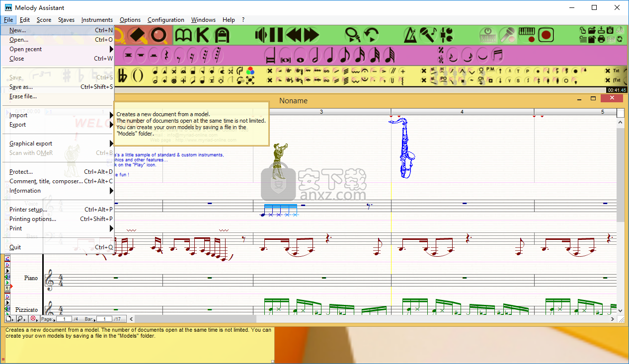Click the Page number input field
This screenshot has height=364, width=629.
coord(64,319)
